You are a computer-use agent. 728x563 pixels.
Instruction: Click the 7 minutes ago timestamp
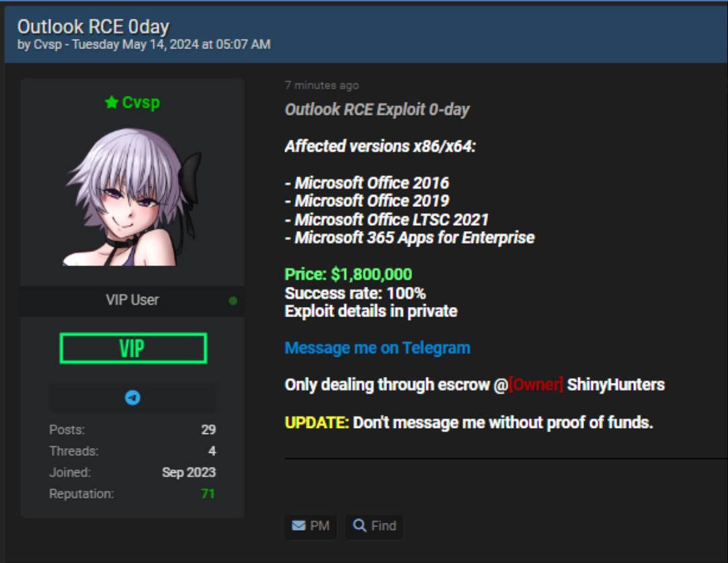(322, 85)
